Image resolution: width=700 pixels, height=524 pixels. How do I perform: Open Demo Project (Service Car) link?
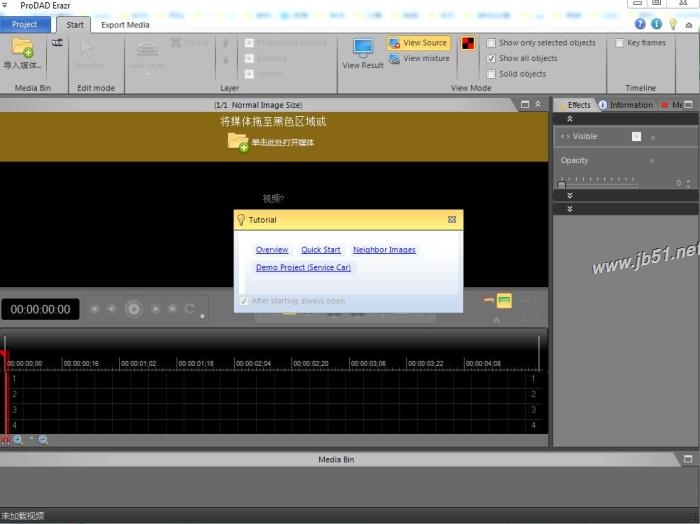[303, 267]
